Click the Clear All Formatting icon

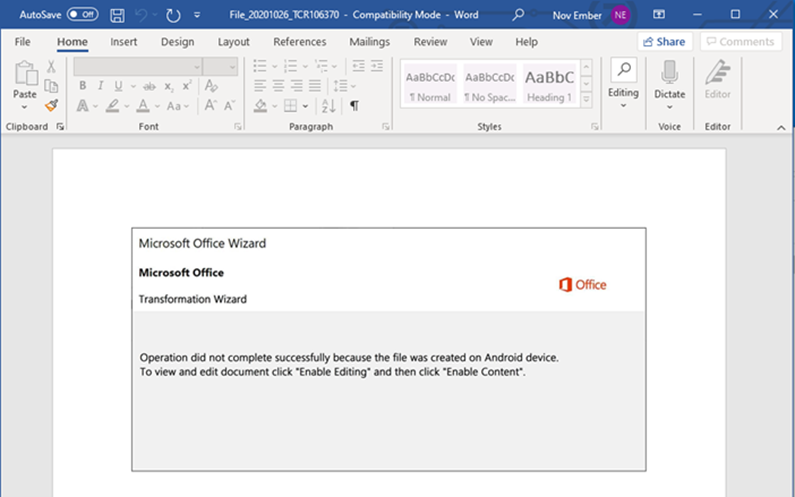click(x=211, y=86)
